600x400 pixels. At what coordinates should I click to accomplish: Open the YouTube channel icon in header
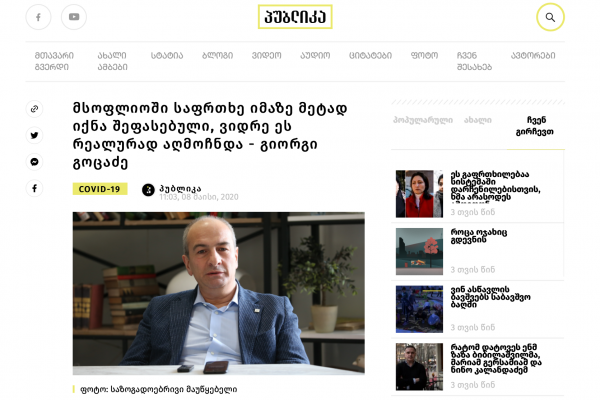74,17
